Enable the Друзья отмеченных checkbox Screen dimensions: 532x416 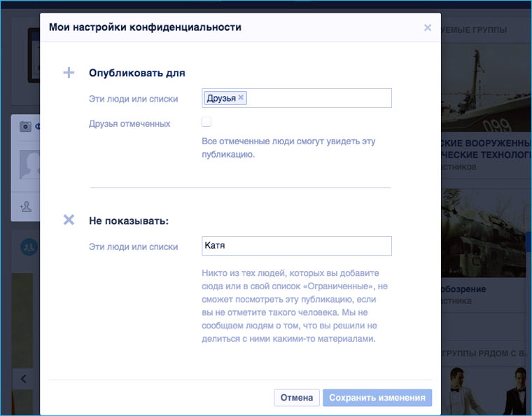tap(206, 123)
